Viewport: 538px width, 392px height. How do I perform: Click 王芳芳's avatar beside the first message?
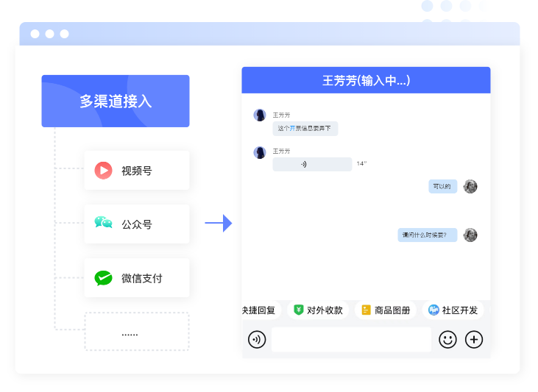coord(260,115)
